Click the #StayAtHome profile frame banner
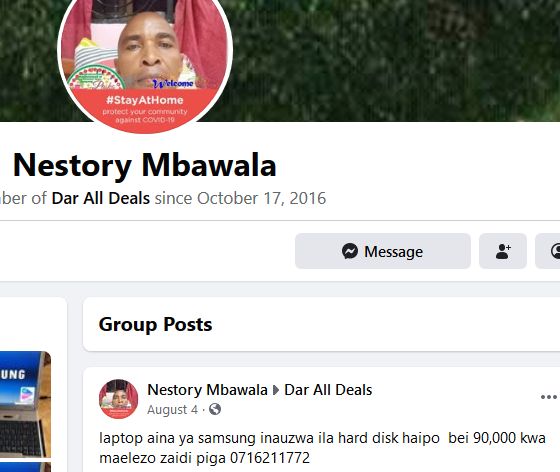The height and width of the screenshot is (472, 560). pyautogui.click(x=145, y=109)
